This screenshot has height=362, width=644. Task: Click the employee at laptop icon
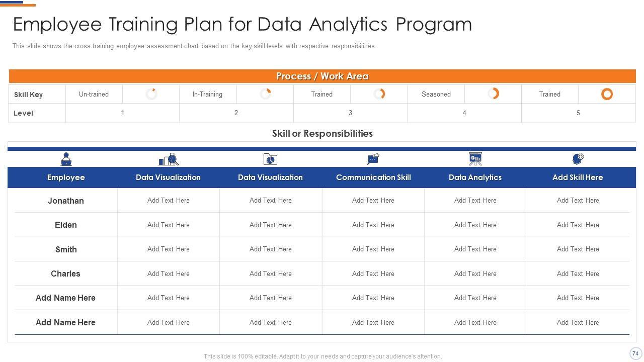pyautogui.click(x=66, y=159)
